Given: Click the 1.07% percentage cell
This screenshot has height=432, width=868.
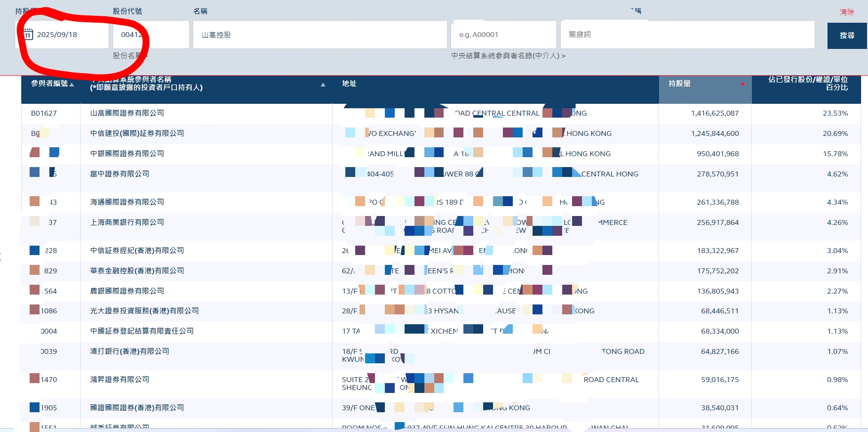Looking at the screenshot, I should (x=837, y=351).
